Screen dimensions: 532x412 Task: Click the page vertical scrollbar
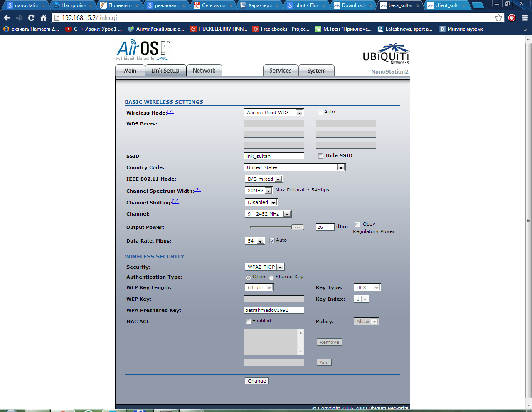[x=529, y=220]
